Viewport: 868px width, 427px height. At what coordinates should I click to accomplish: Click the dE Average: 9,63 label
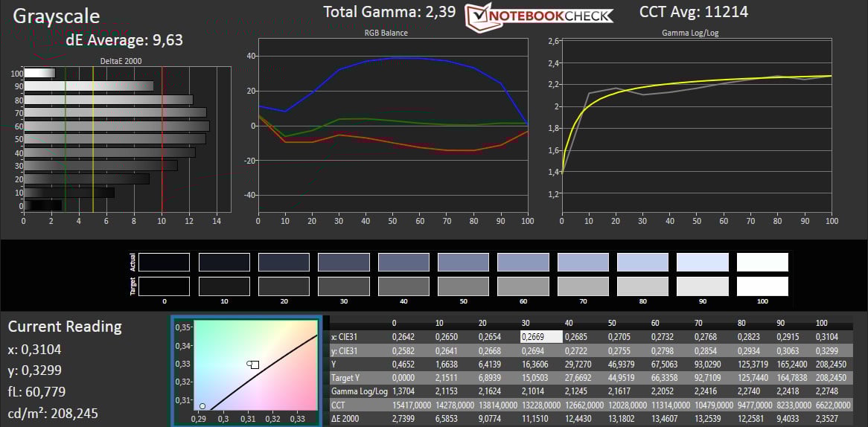124,40
